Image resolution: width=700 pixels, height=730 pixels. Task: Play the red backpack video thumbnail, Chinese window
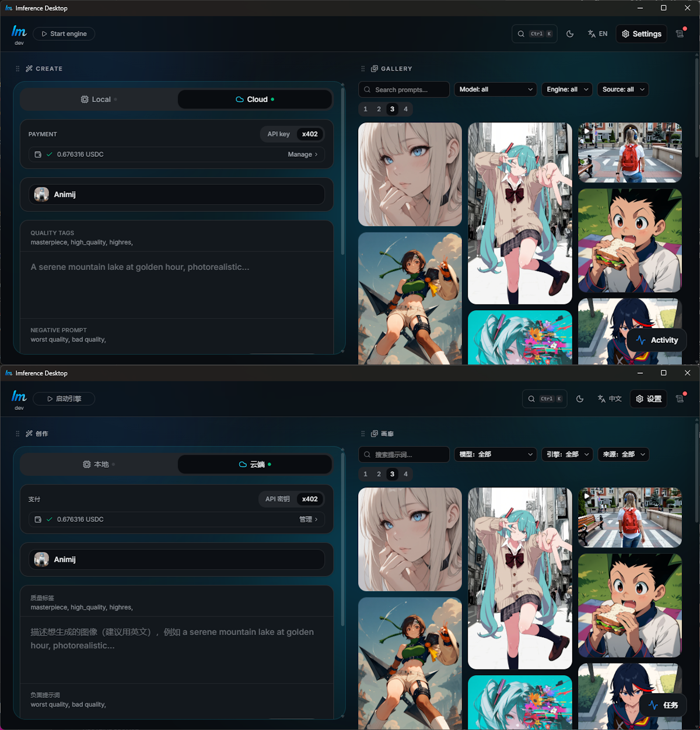point(630,518)
